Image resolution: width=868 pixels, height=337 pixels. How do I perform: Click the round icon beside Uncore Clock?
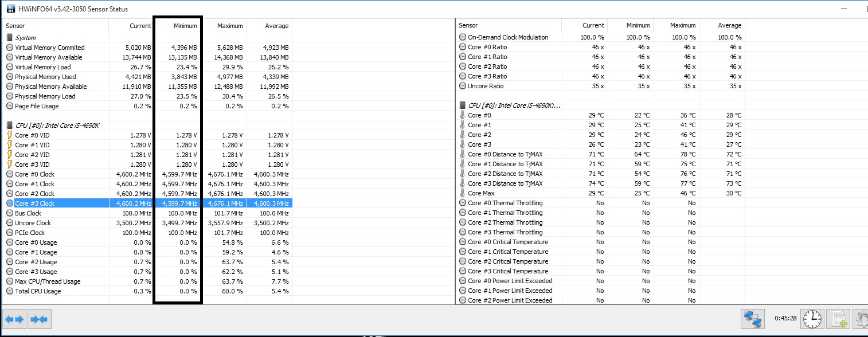pos(10,223)
